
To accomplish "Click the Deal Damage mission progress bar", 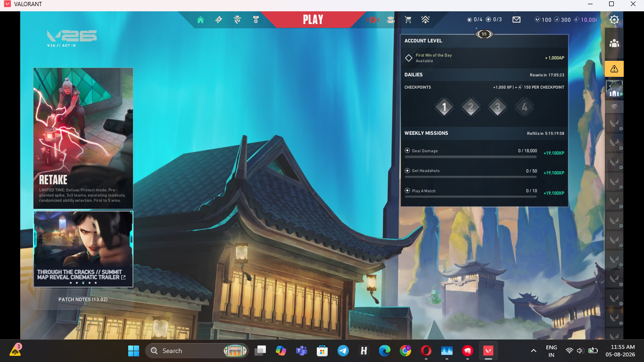I will (x=471, y=156).
